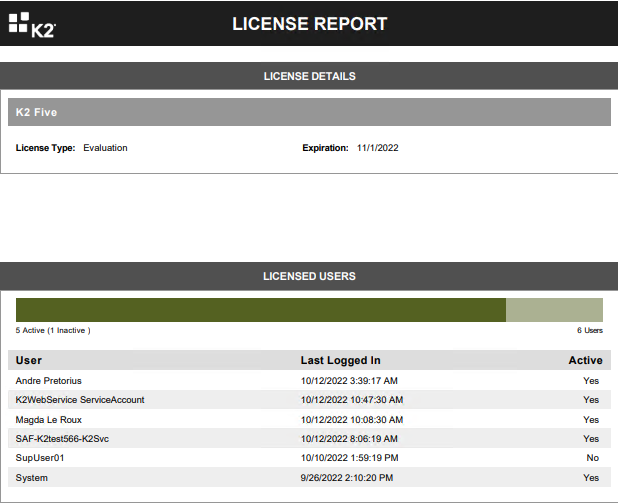
Task: Select user SAF-K2test566-K2Svc
Action: pyautogui.click(x=62, y=439)
